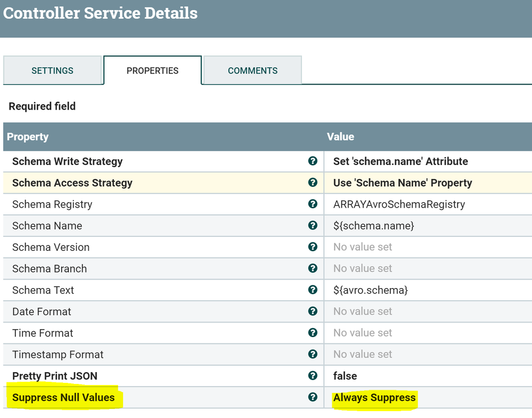The image size is (532, 418).
Task: Click help icon beside Schema Version
Action: tap(313, 247)
